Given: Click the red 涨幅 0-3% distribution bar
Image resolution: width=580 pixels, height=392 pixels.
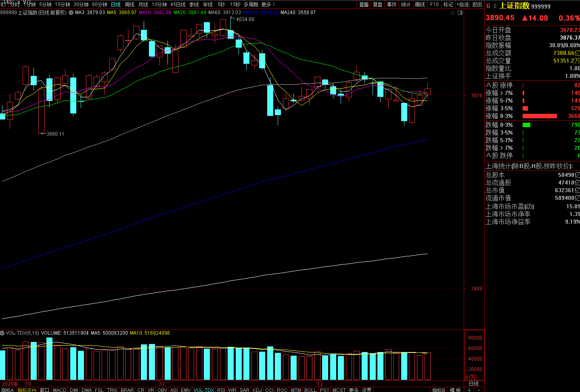Looking at the screenshot, I should point(540,116).
